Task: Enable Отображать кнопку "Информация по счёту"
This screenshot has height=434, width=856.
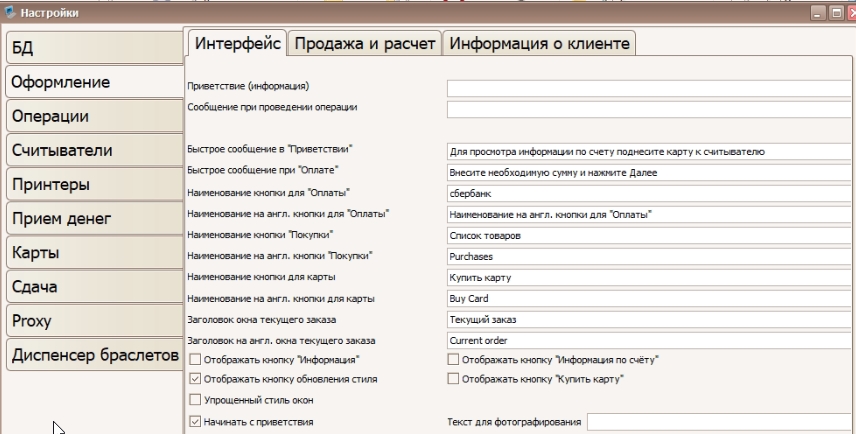Action: 453,359
